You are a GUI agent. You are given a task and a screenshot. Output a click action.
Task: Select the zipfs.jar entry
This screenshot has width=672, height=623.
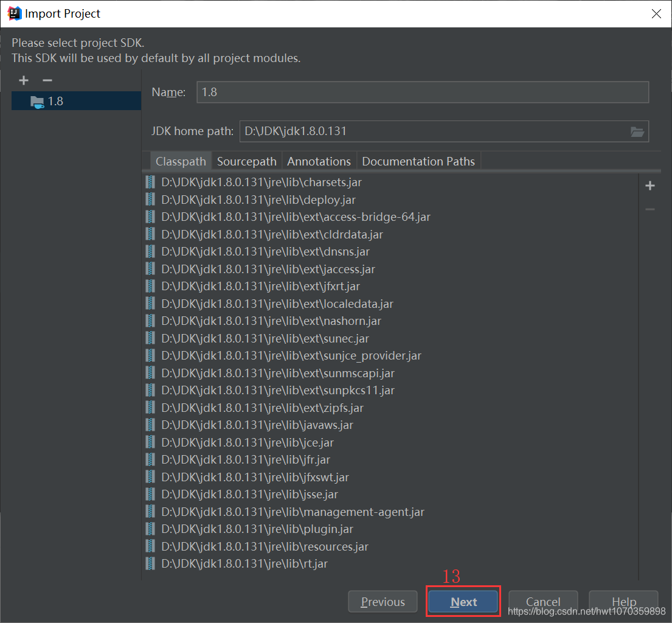(390, 408)
